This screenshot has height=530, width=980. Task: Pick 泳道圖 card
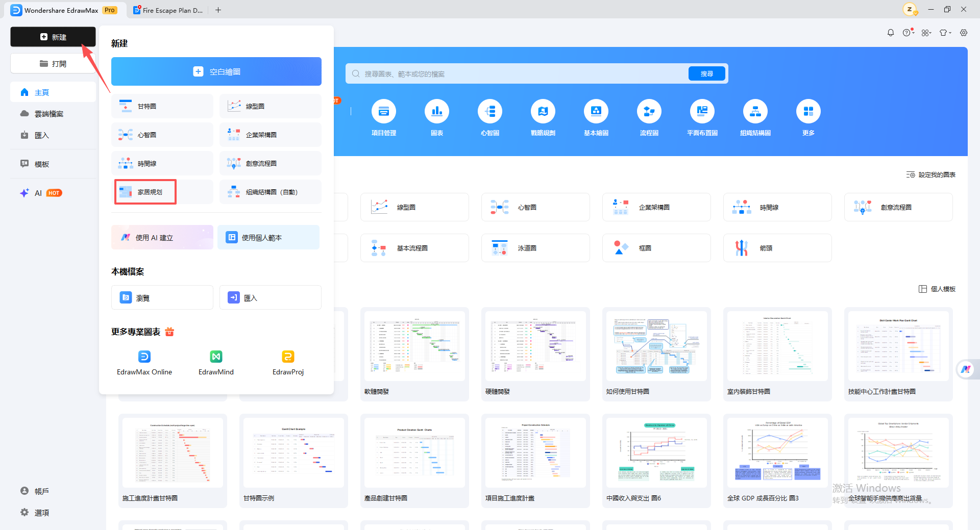click(535, 248)
